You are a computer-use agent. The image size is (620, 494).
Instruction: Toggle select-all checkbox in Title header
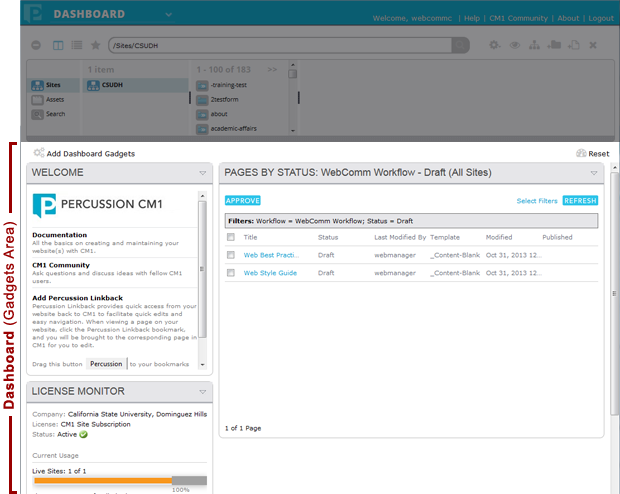(x=231, y=237)
